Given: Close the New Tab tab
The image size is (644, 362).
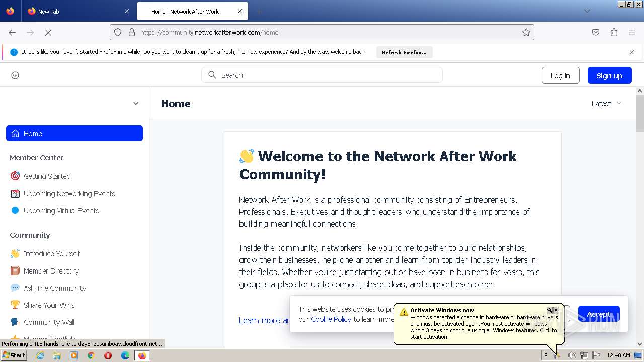Looking at the screenshot, I should point(127,11).
